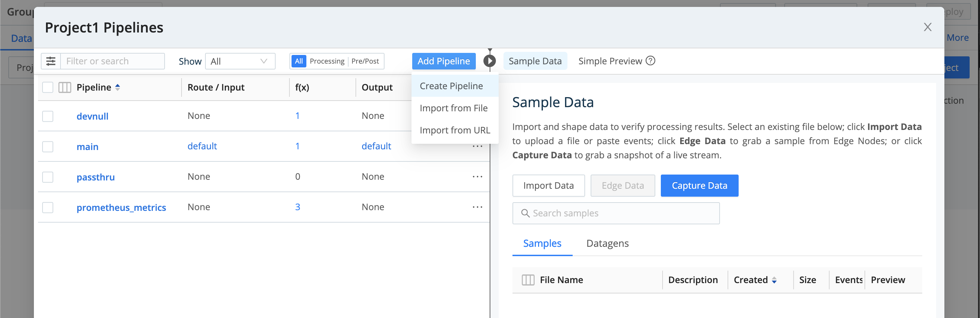The height and width of the screenshot is (318, 980).
Task: Open the main pipeline link
Action: tap(87, 146)
